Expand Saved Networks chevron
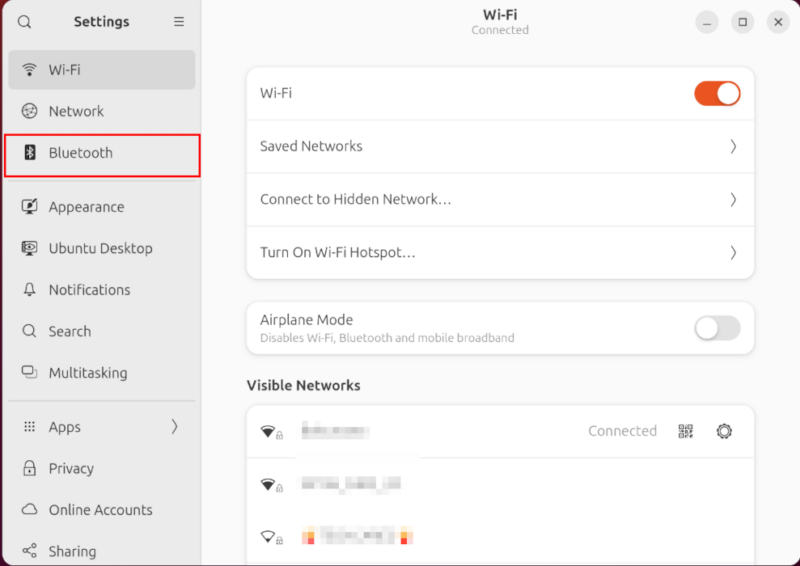 pyautogui.click(x=733, y=146)
